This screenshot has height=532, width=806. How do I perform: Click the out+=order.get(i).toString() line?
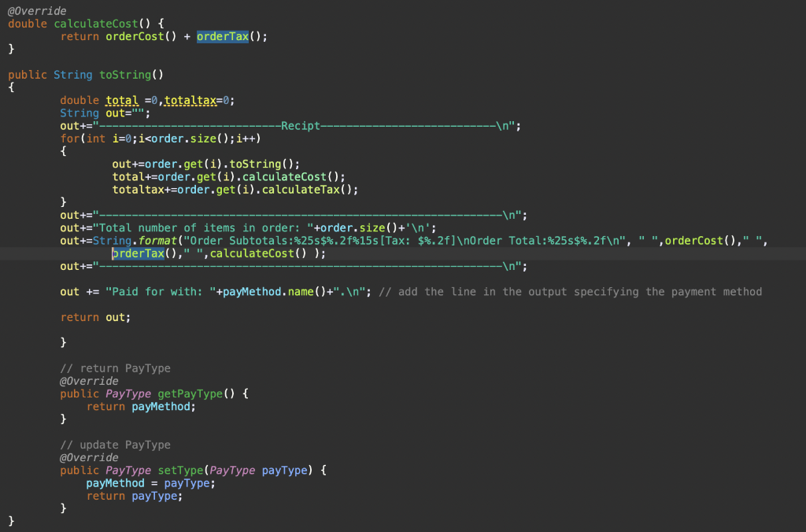[205, 164]
